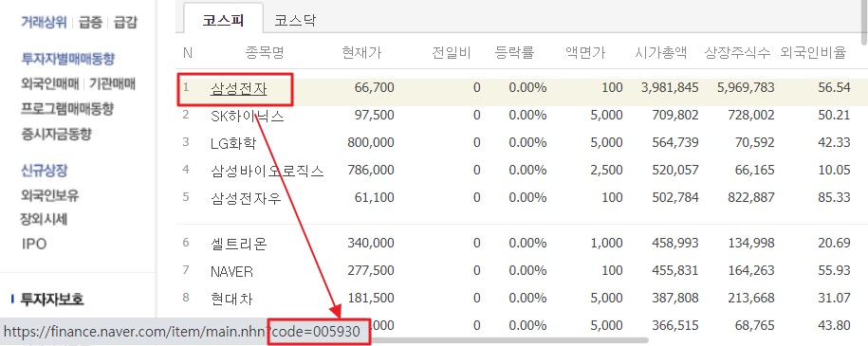The height and width of the screenshot is (346, 868).
Task: Open the 현대차 stock link
Action: (x=231, y=299)
